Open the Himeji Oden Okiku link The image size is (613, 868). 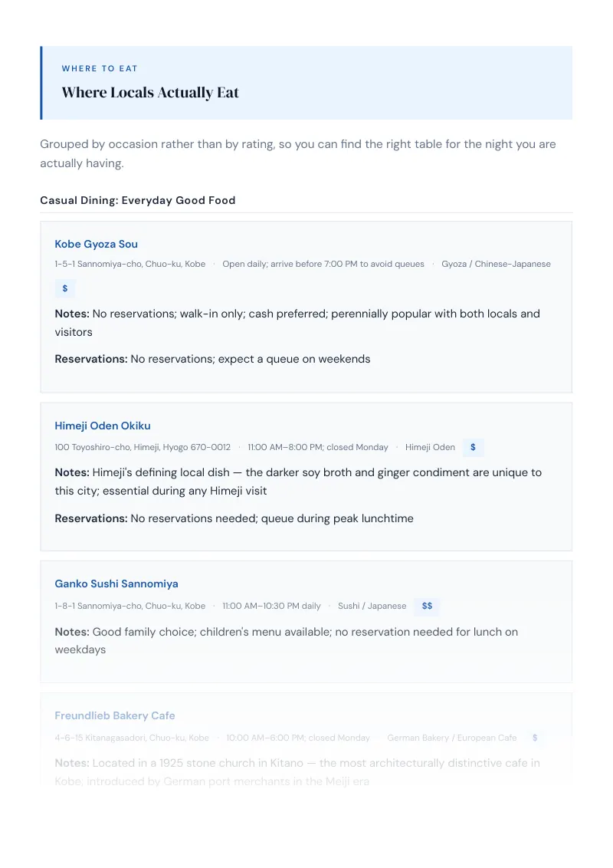click(103, 426)
